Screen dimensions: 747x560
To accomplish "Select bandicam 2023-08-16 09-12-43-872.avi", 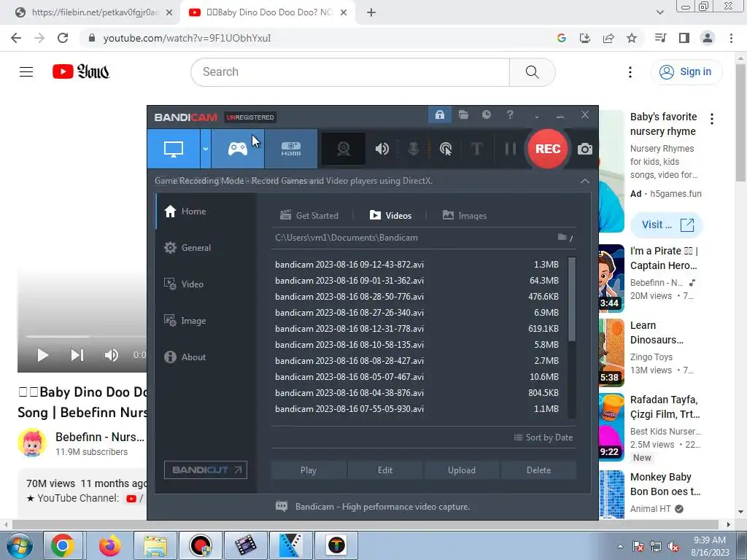I will pyautogui.click(x=417, y=264).
